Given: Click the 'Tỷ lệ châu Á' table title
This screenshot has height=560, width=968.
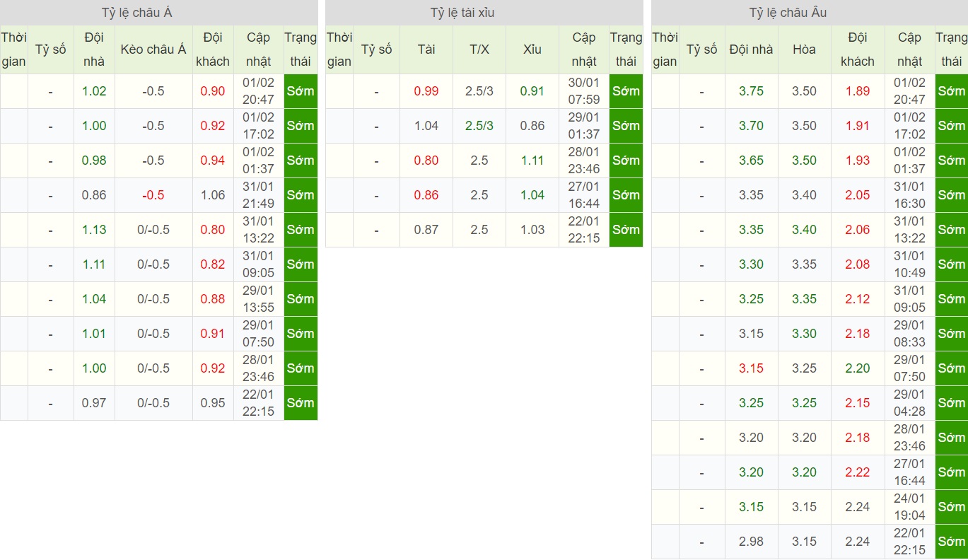Looking at the screenshot, I should pos(137,13).
